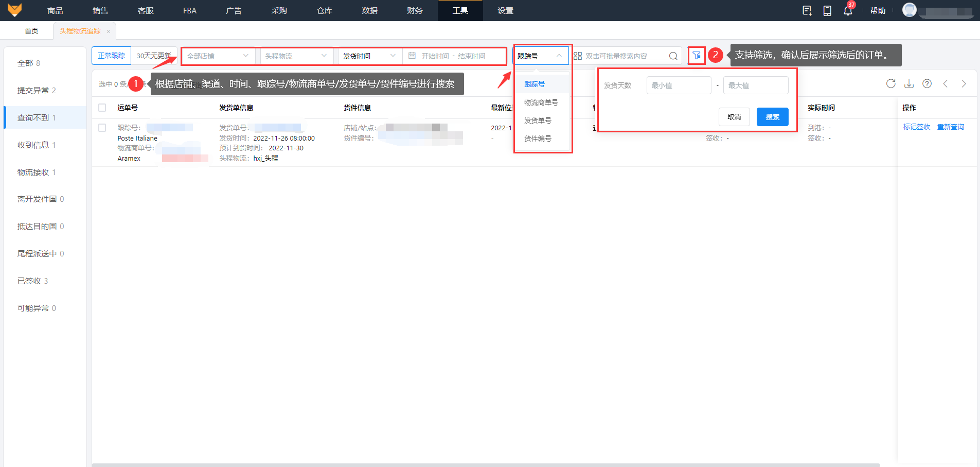The image size is (980, 467).
Task: Choose 发货单号 option in dropdown list
Action: pyautogui.click(x=538, y=120)
